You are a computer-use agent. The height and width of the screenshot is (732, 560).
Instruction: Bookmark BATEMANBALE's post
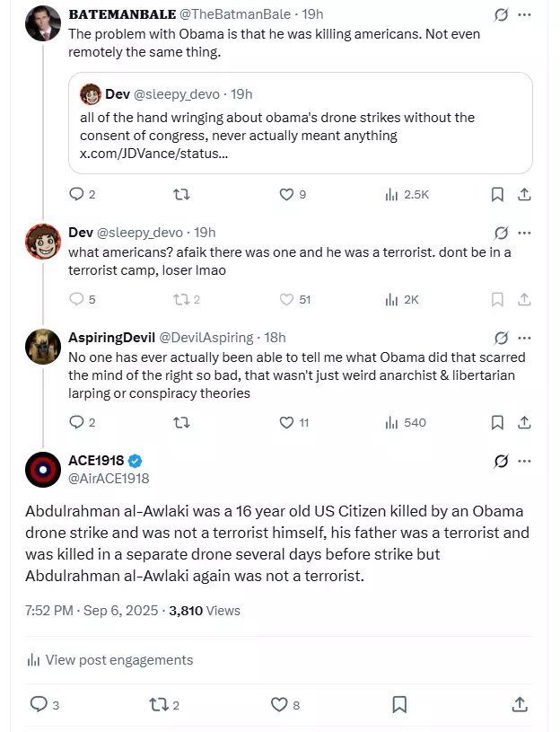point(497,194)
